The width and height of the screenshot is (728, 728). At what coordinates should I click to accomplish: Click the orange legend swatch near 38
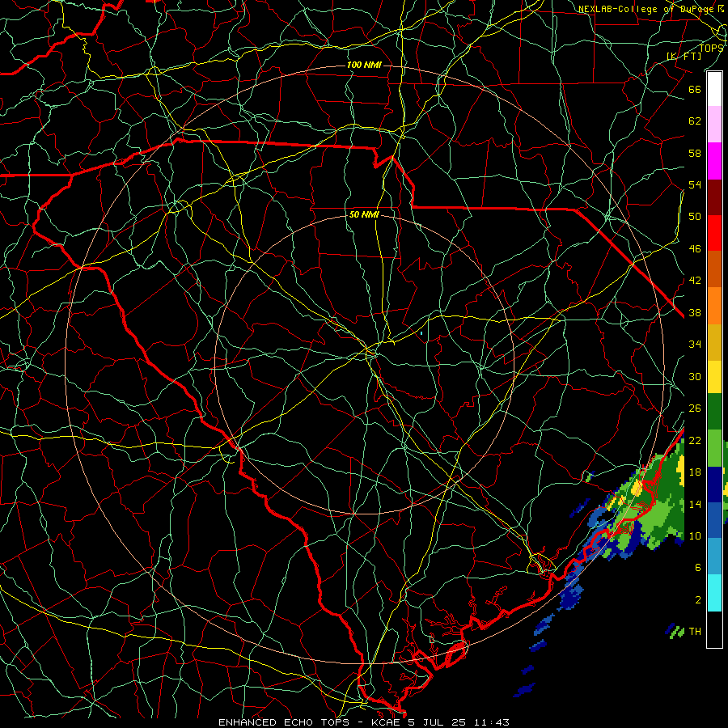(714, 306)
